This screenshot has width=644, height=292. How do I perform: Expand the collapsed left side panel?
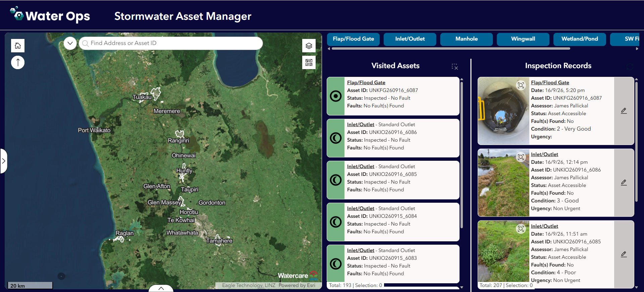[3, 161]
